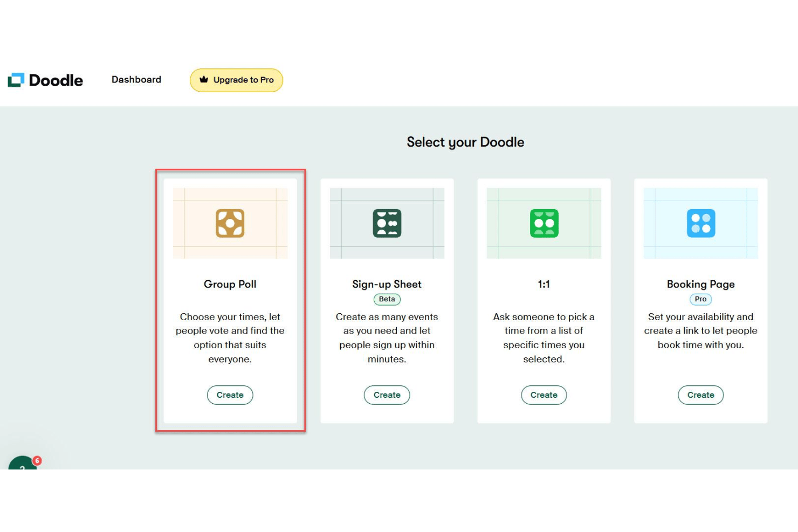Select the Sign-up Sheet dark green icon
Image resolution: width=798 pixels, height=532 pixels.
(387, 223)
